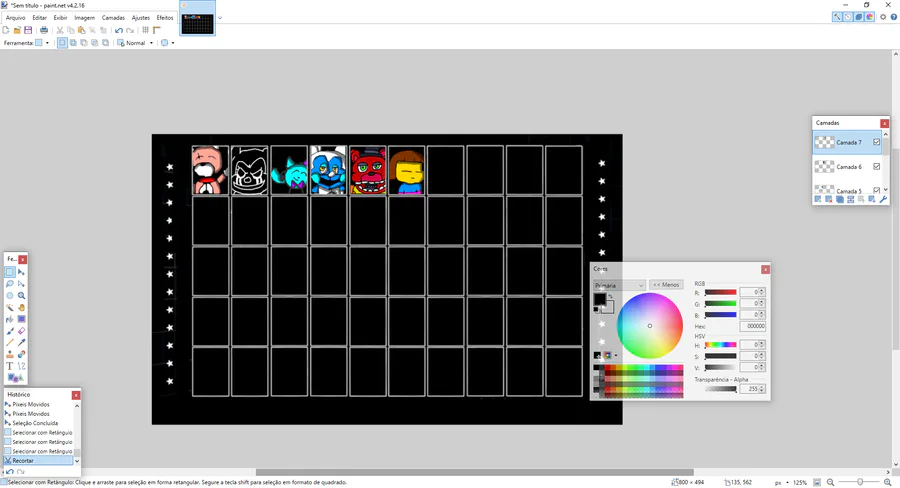This screenshot has width=900, height=488.
Task: Select the Gradient tool
Action: tap(21, 319)
